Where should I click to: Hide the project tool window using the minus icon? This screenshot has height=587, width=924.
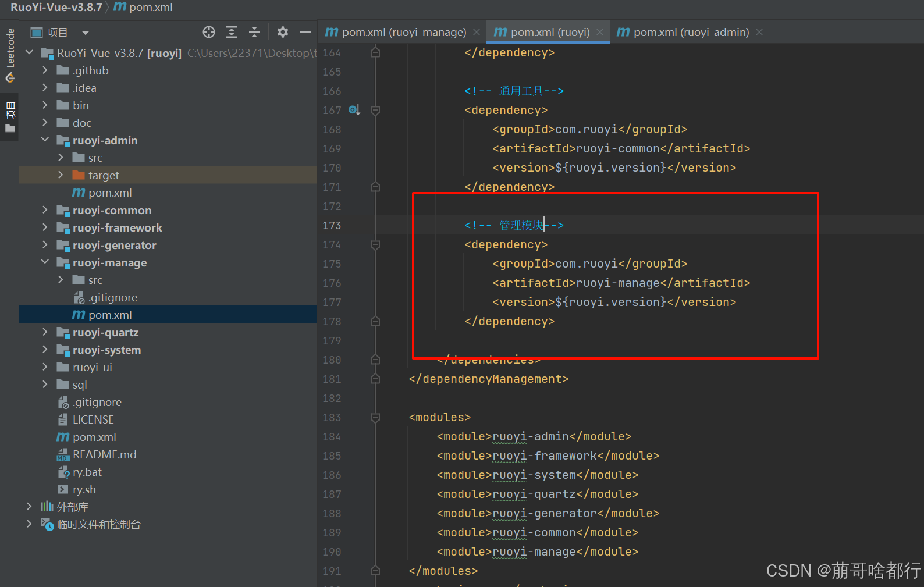click(305, 32)
